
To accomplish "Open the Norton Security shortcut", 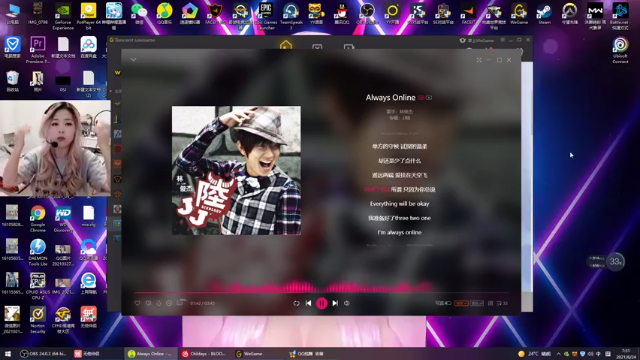I will tap(38, 320).
